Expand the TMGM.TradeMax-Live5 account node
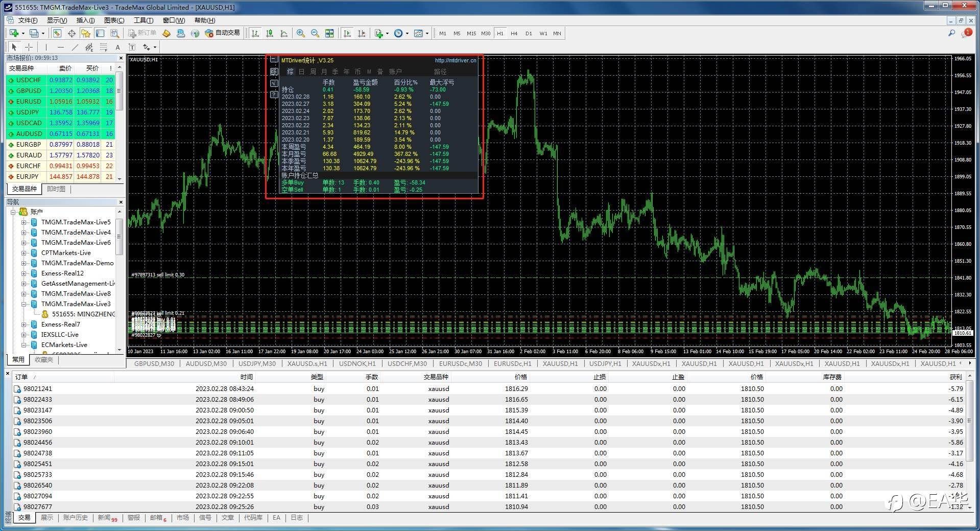 (x=23, y=222)
